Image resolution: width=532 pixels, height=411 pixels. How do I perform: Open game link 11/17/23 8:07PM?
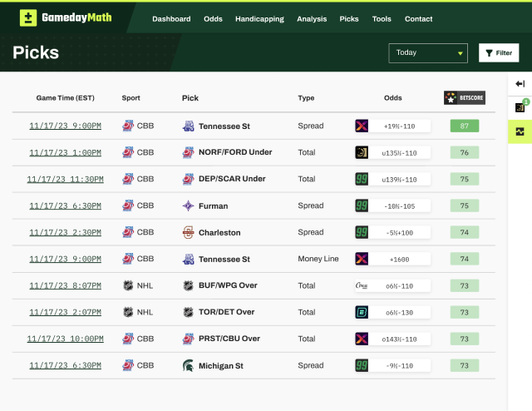pos(65,285)
